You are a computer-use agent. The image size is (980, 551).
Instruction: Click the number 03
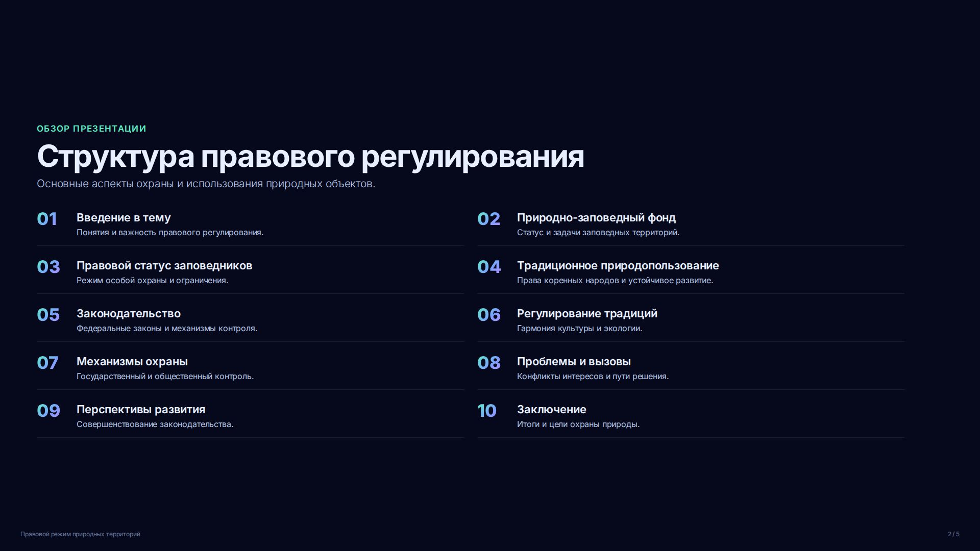(x=48, y=267)
